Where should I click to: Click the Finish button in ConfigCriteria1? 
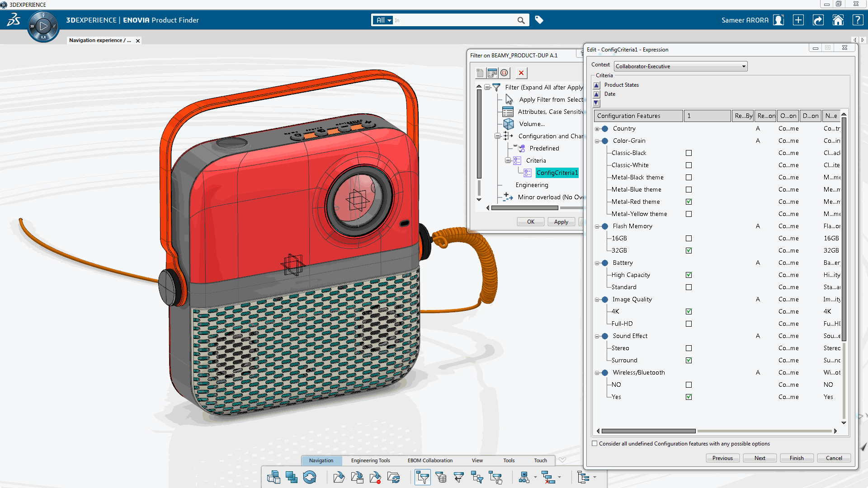click(x=797, y=458)
